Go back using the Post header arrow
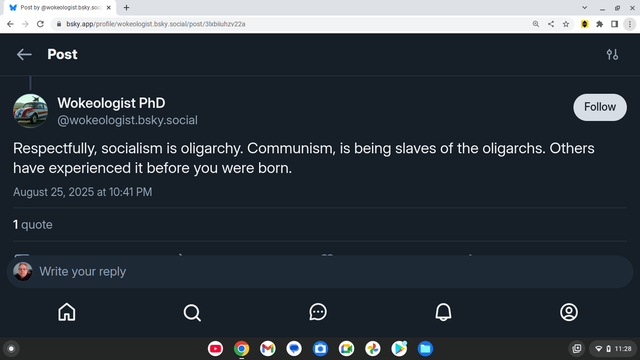The image size is (640, 360). 24,54
